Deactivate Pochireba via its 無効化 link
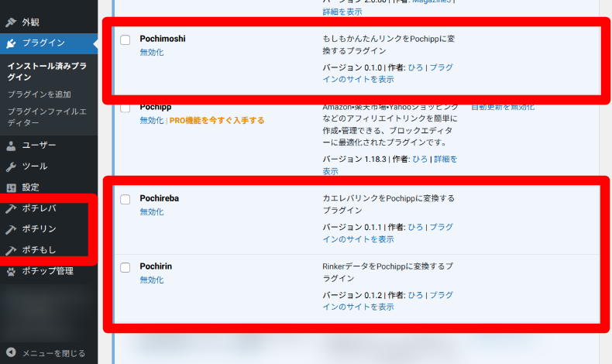The height and width of the screenshot is (364, 612). pos(152,212)
